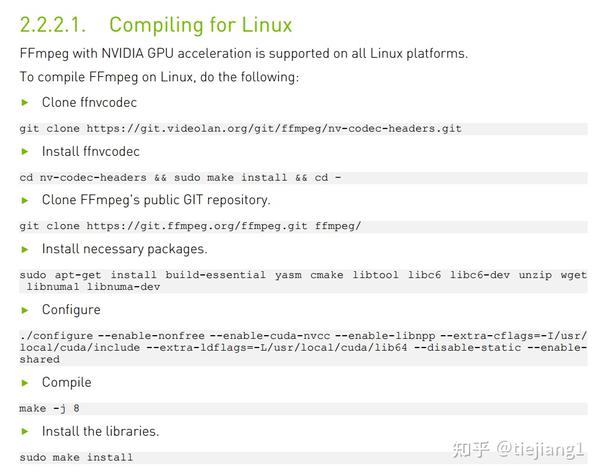
Task: Click the final sudo make install command
Action: 76,457
